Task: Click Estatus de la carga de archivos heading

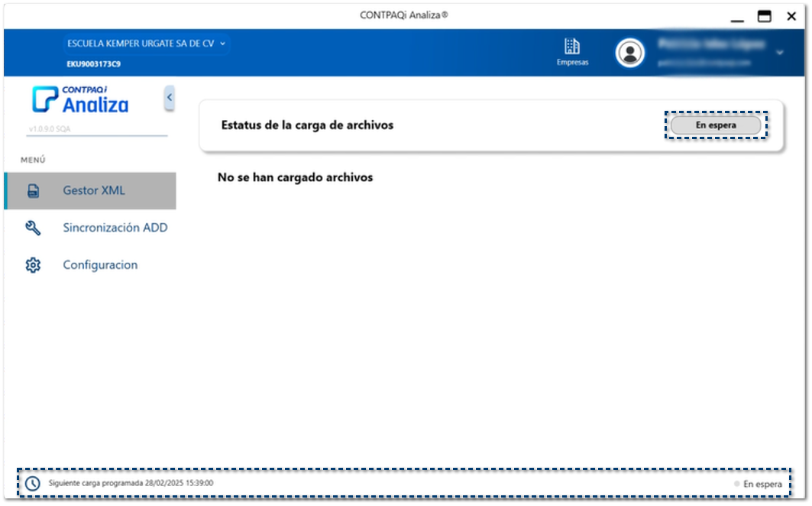Action: (x=307, y=125)
